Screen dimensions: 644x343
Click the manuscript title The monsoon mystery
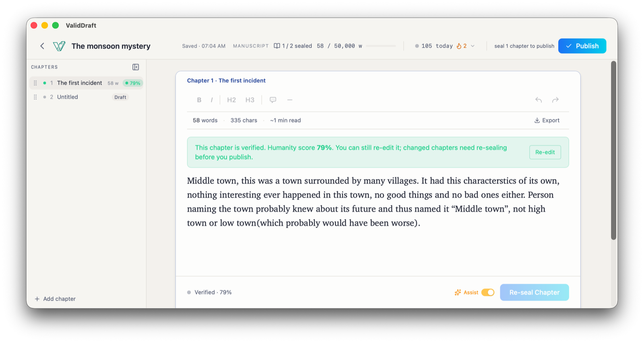click(111, 46)
